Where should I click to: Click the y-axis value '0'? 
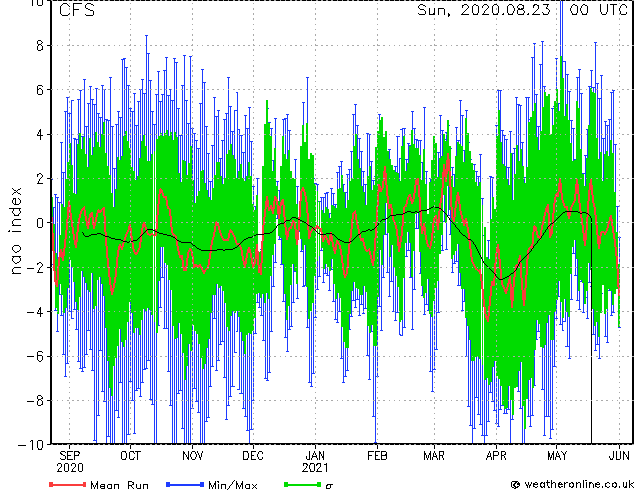[40, 223]
